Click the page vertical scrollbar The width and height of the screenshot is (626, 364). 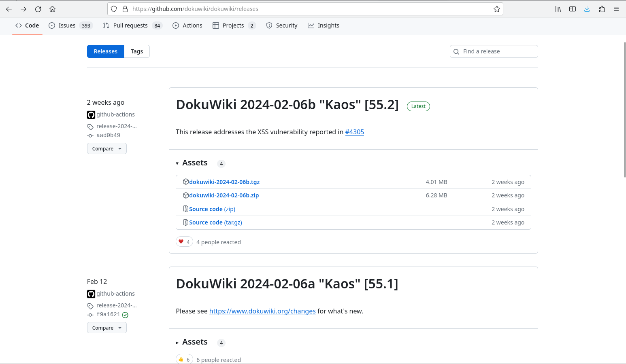point(624,109)
